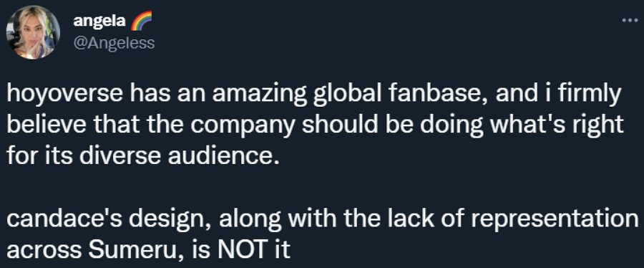Select the line starting with believe that
The width and height of the screenshot is (644, 268).
(x=315, y=126)
